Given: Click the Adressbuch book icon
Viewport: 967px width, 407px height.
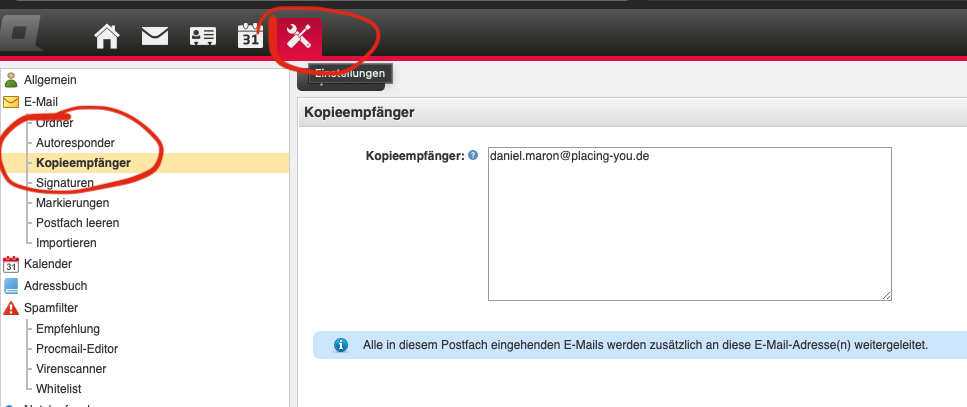Looking at the screenshot, I should pos(11,286).
